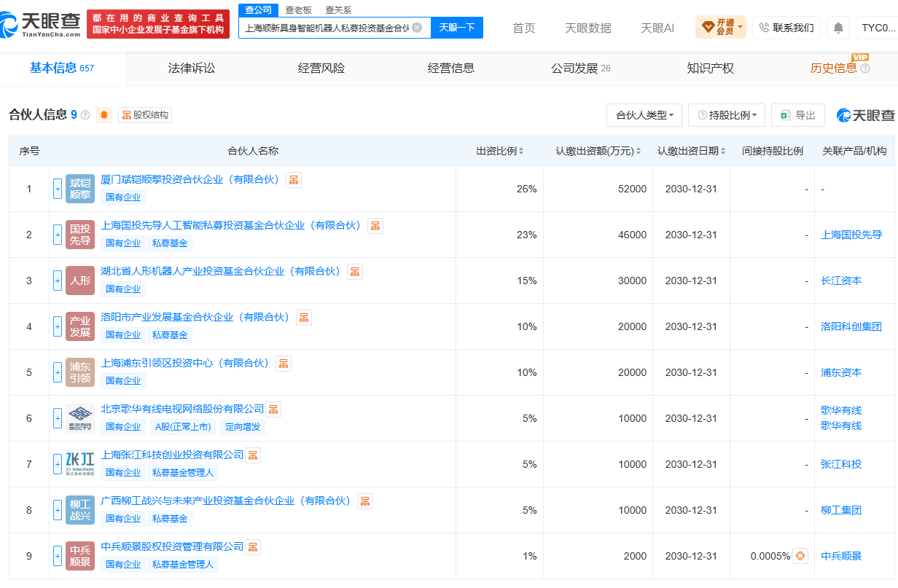Click indirect shareholding icon next to 0.0005%
Image resolution: width=898 pixels, height=588 pixels.
800,556
